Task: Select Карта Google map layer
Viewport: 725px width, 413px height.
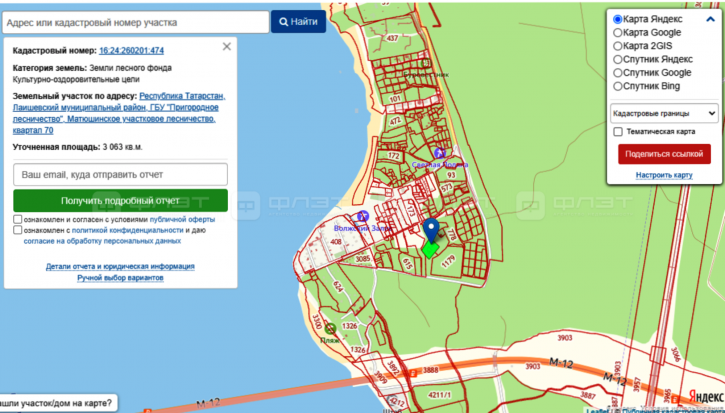Action: tap(617, 33)
